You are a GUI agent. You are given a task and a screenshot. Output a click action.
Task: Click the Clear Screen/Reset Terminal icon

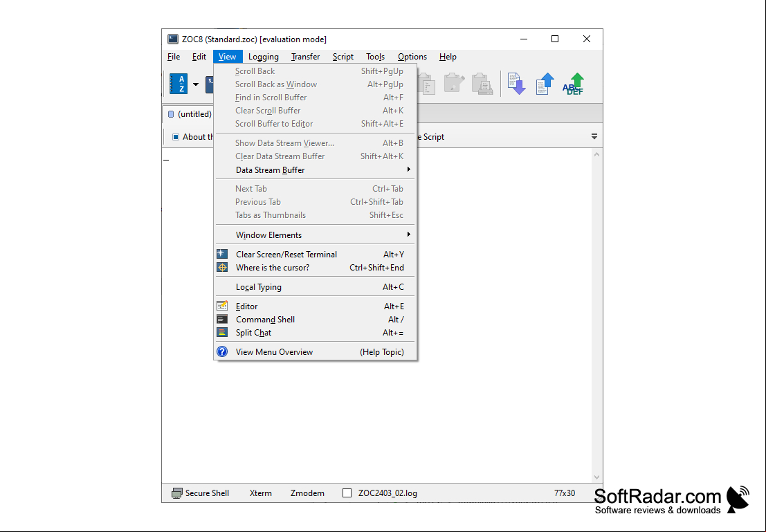tap(222, 254)
